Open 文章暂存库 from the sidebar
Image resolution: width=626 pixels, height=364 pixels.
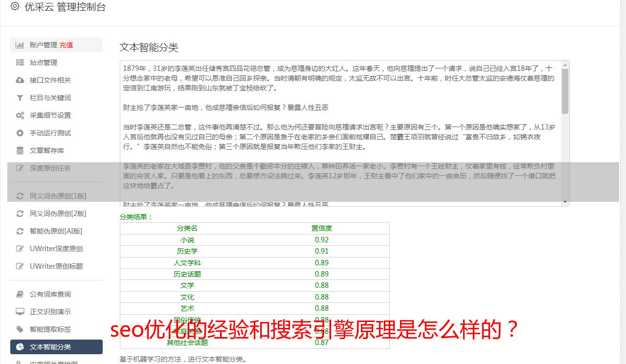(x=56, y=150)
